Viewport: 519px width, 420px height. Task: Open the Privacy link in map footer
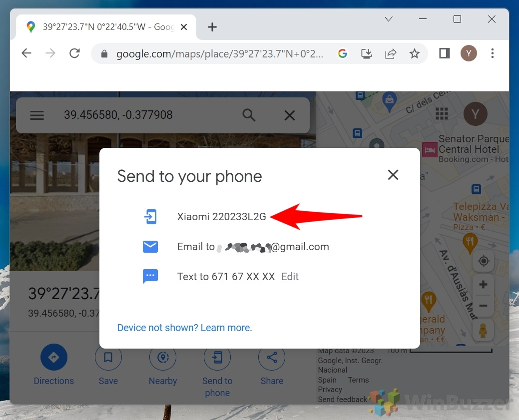330,390
